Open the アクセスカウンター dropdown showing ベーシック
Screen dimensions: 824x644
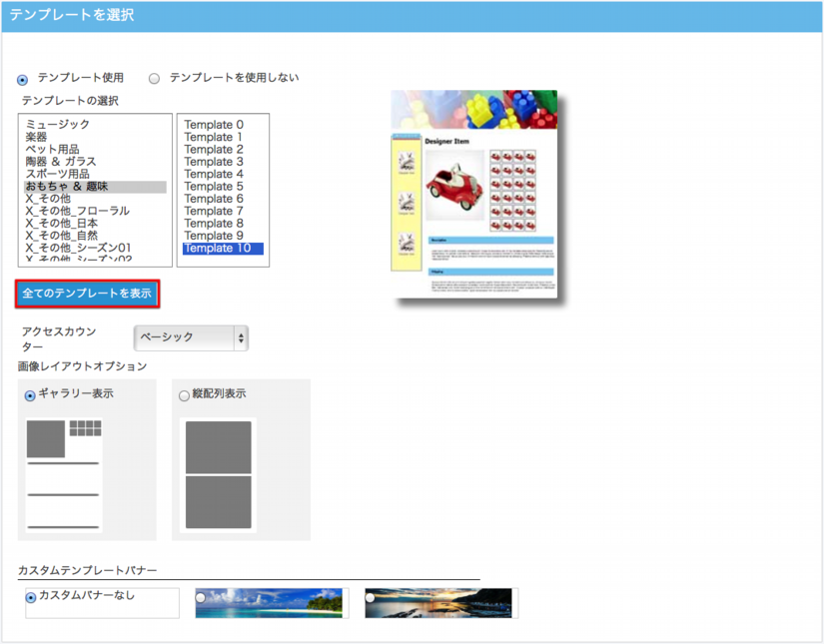(191, 337)
